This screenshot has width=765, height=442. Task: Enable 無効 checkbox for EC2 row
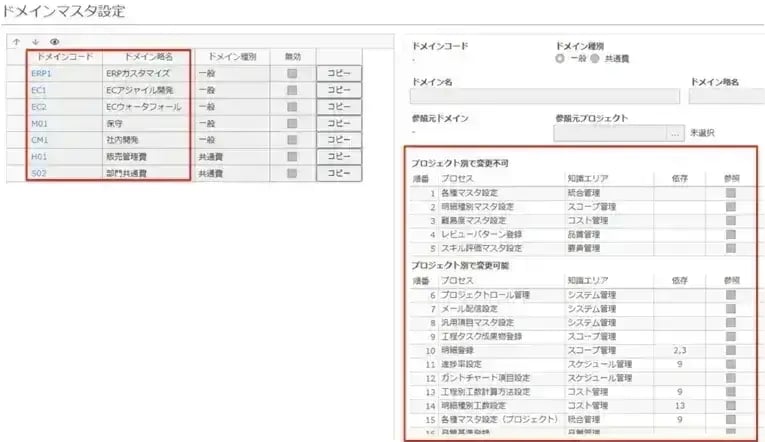pos(292,107)
